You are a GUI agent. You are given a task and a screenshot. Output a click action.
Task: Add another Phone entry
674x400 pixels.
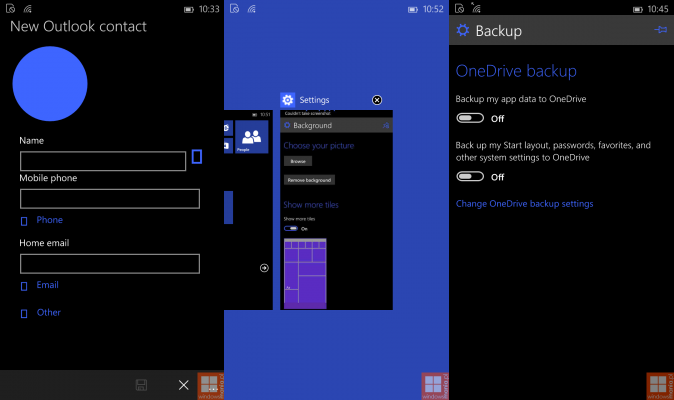pyautogui.click(x=49, y=220)
